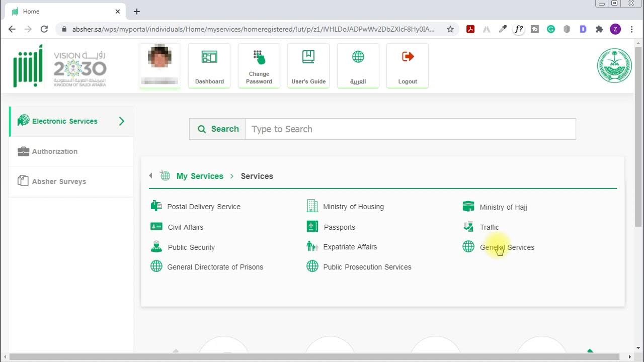The height and width of the screenshot is (362, 644).
Task: Click the General Directorate of Prisons globe icon
Action: (x=156, y=266)
